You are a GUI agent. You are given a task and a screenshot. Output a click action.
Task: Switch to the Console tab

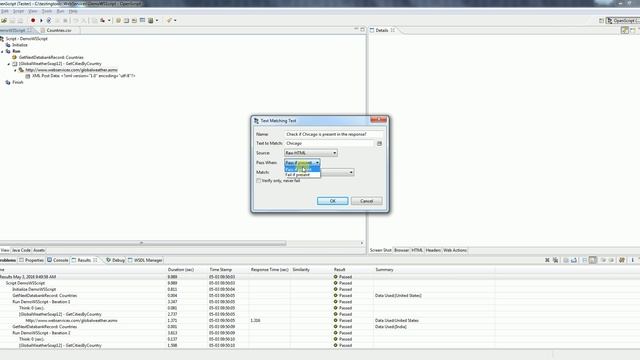(x=58, y=260)
